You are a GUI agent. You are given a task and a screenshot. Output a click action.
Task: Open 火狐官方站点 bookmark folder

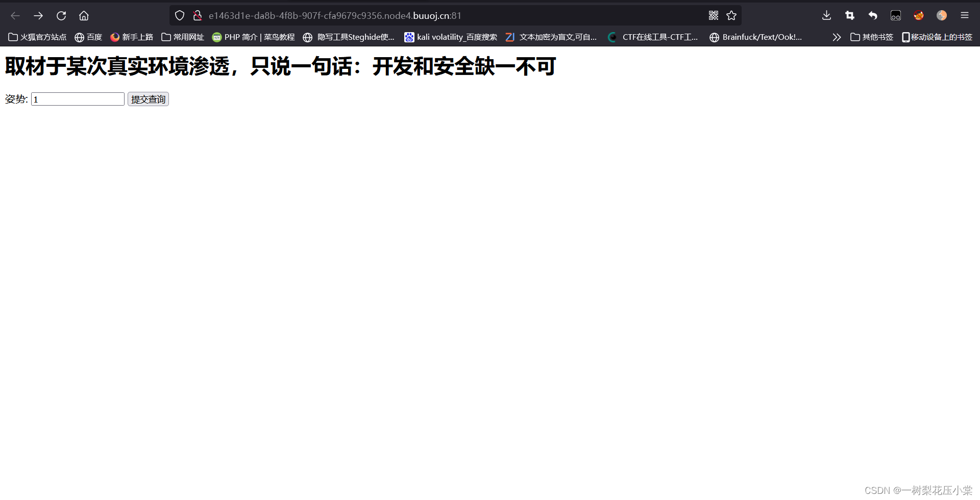37,37
